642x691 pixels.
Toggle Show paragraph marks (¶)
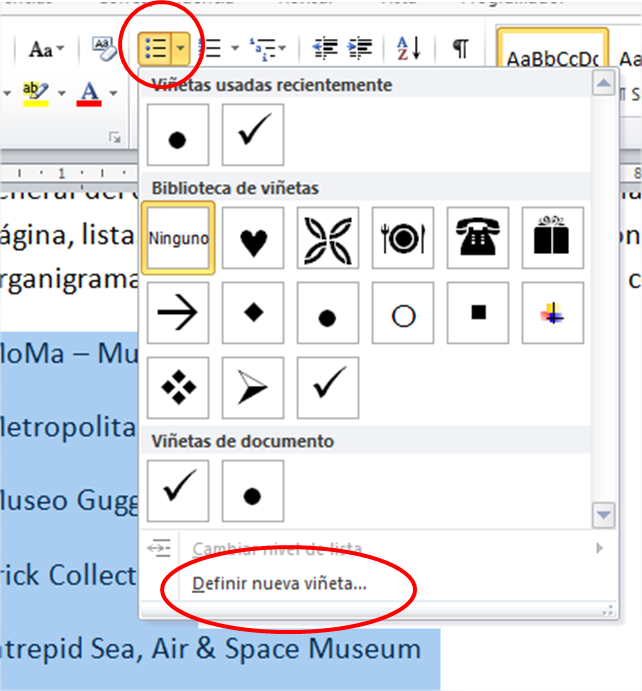[x=460, y=47]
